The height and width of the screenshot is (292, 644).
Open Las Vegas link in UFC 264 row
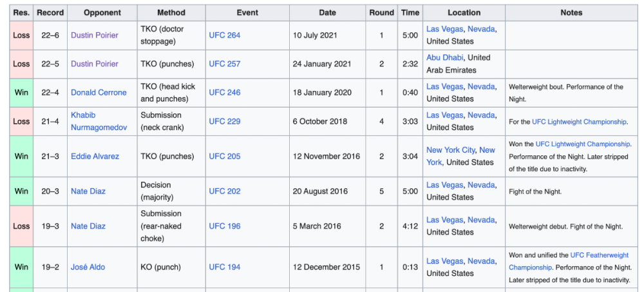[445, 29]
